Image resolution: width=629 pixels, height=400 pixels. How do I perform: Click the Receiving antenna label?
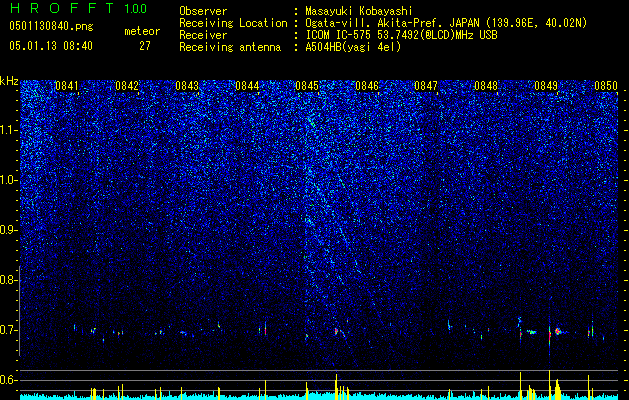(230, 47)
